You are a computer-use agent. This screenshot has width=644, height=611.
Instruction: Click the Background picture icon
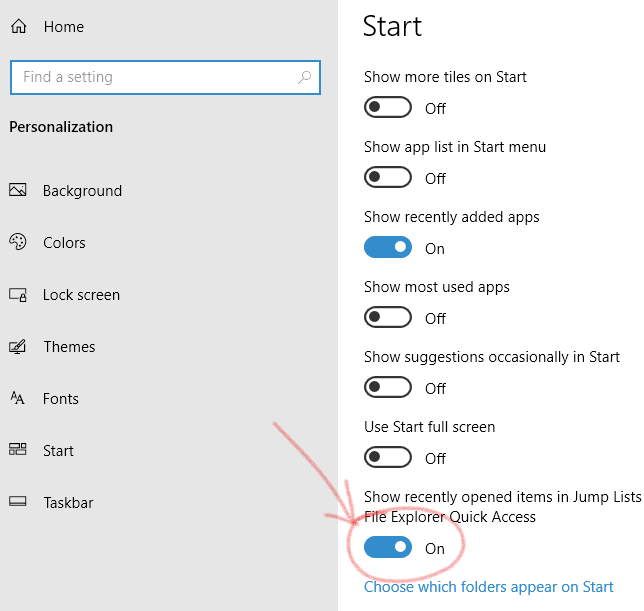18,190
